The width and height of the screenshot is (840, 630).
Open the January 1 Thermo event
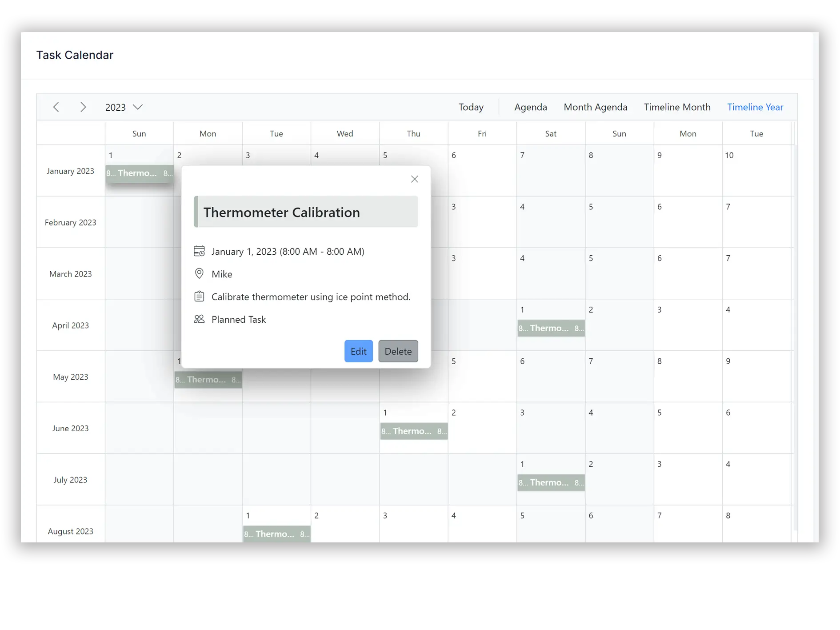[140, 173]
